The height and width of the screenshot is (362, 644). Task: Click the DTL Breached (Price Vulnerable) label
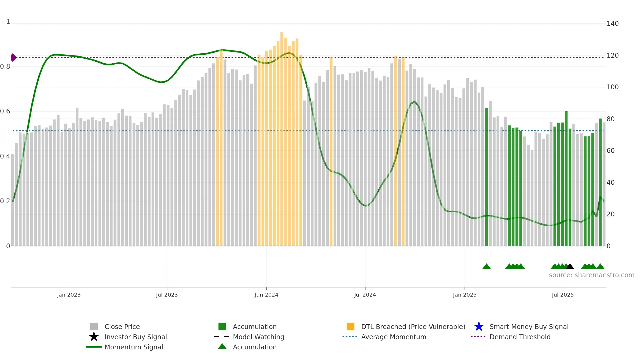[x=413, y=327]
